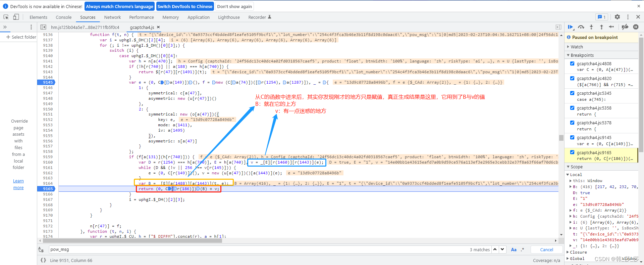Screen dimensions: 644x265
Task: Open the Learn more link
Action: click(x=18, y=184)
